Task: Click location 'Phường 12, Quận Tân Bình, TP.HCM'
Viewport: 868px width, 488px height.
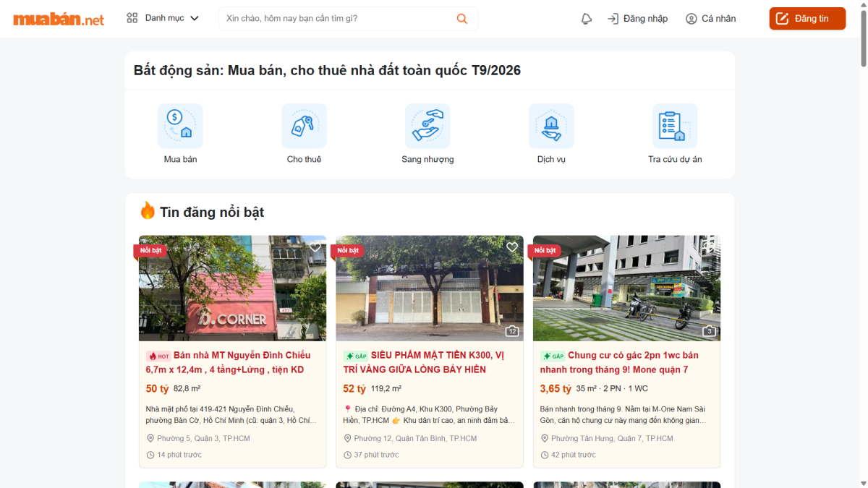Action: point(415,438)
